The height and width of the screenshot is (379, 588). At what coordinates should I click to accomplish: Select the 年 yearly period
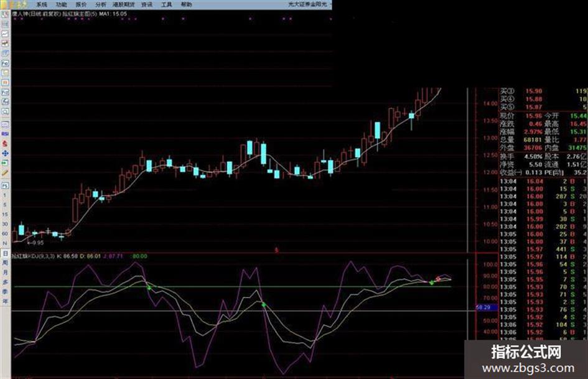(5, 301)
